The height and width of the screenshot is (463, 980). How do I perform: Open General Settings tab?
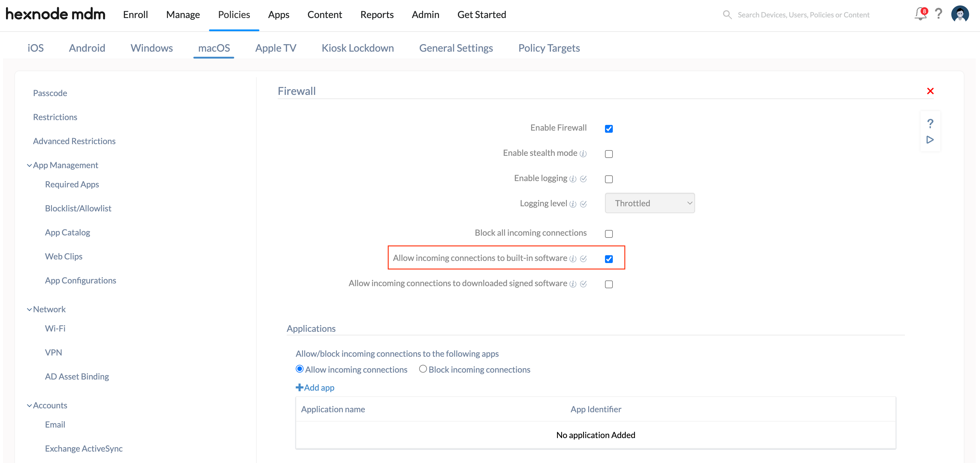[x=456, y=48]
